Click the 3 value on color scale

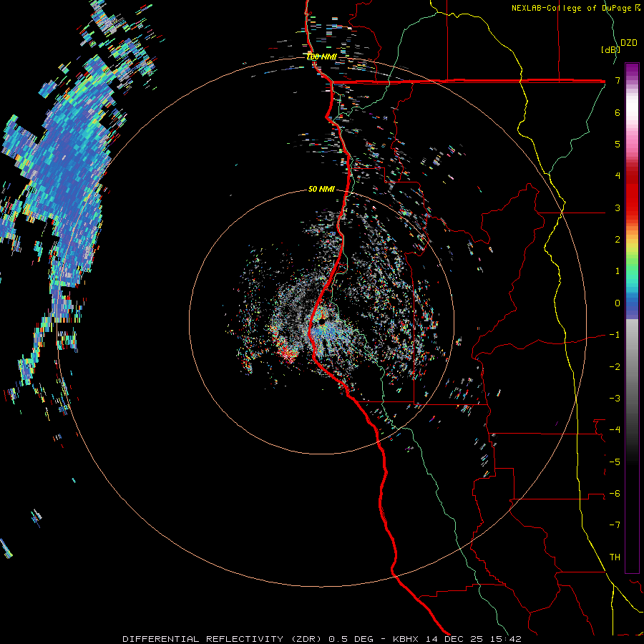pos(618,208)
